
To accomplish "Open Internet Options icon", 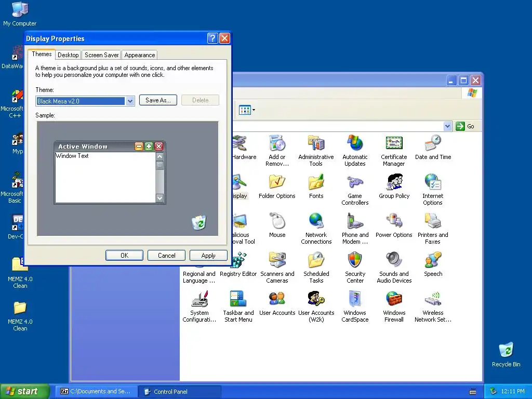I will point(433,189).
